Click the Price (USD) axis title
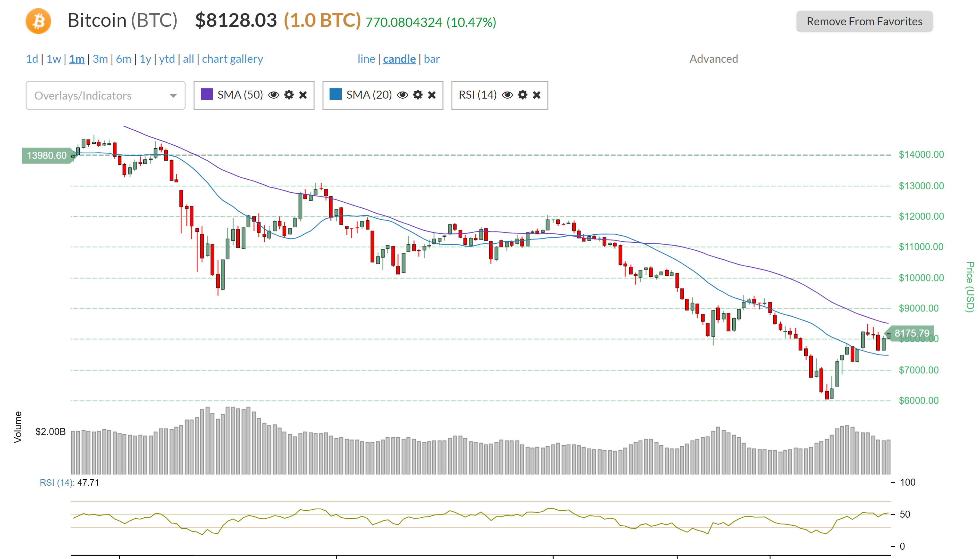Viewport: 980px width, 559px height. tap(970, 287)
